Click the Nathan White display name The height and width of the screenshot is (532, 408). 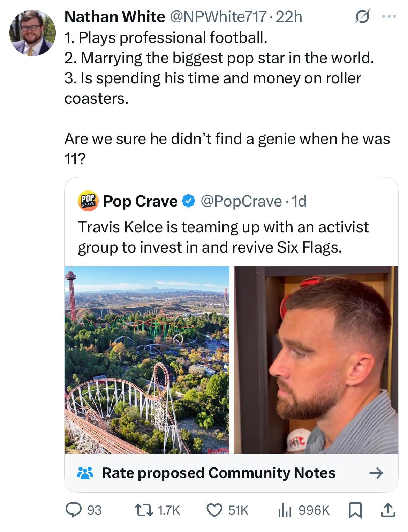114,17
